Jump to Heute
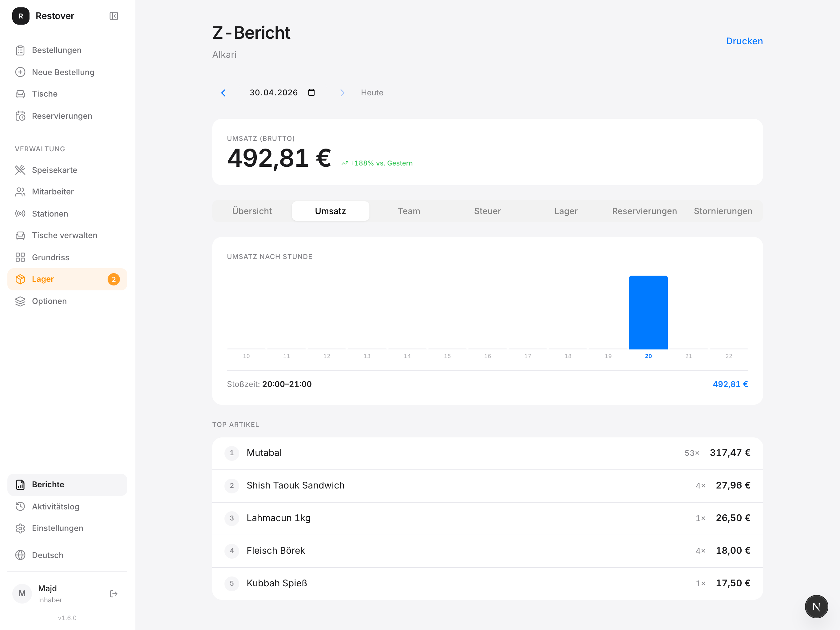This screenshot has width=840, height=630. coord(372,93)
